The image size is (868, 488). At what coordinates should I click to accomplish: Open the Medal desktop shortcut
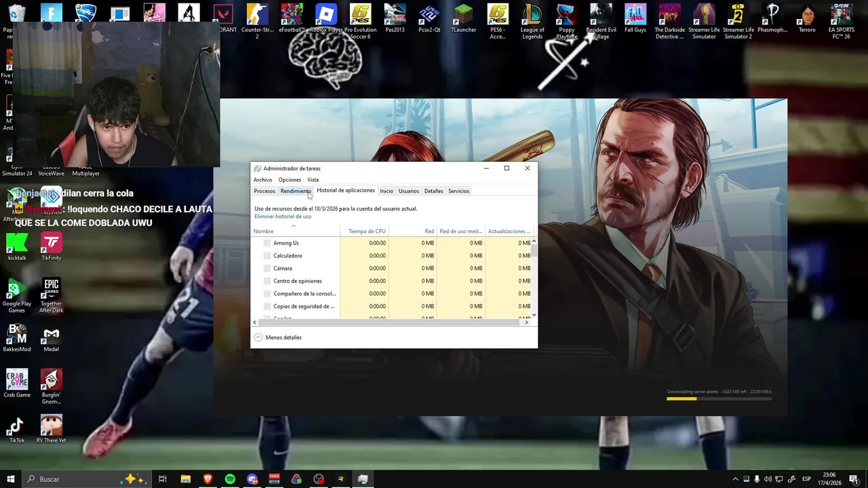click(52, 338)
